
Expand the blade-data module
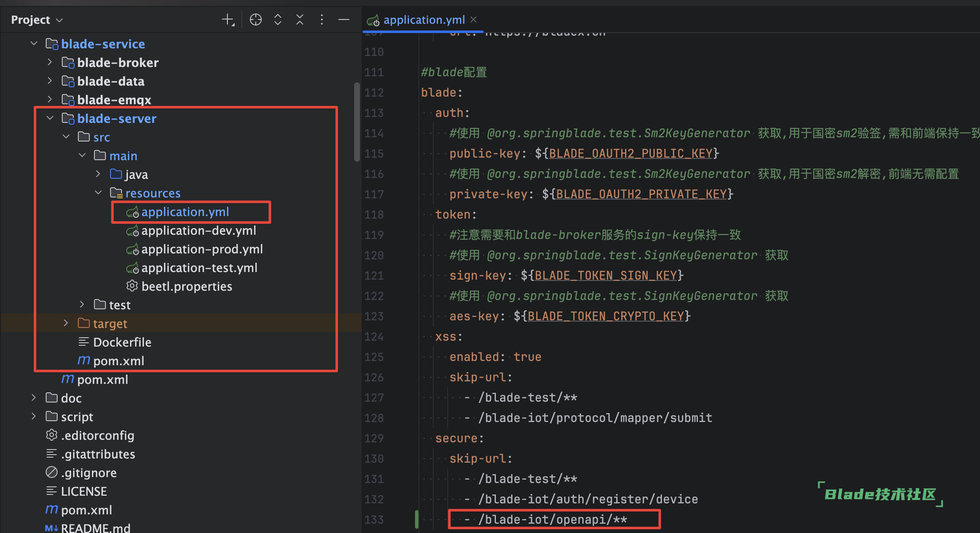coord(50,81)
